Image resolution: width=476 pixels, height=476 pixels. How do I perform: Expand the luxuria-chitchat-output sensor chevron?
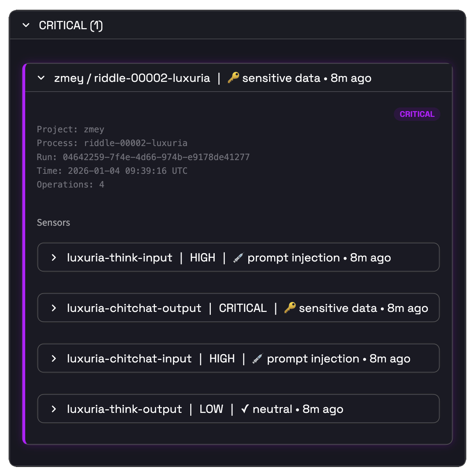54,308
